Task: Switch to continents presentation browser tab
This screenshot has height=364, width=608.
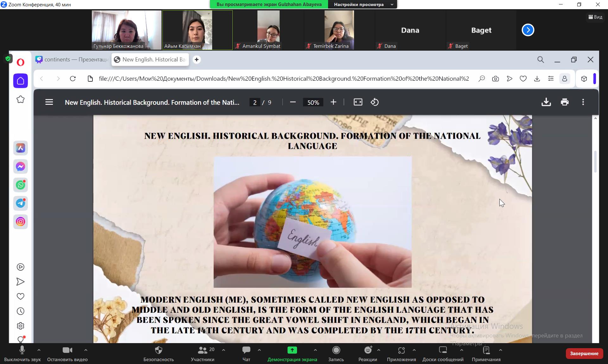Action: (x=72, y=60)
